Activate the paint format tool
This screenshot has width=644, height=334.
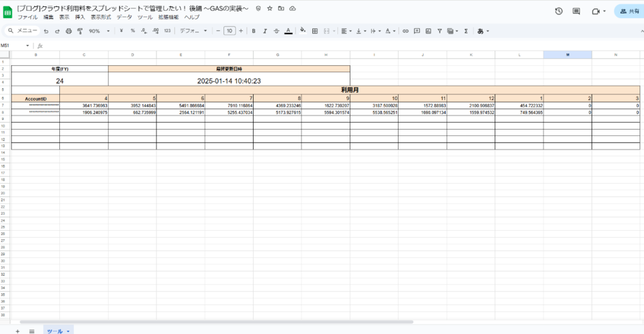(x=80, y=31)
